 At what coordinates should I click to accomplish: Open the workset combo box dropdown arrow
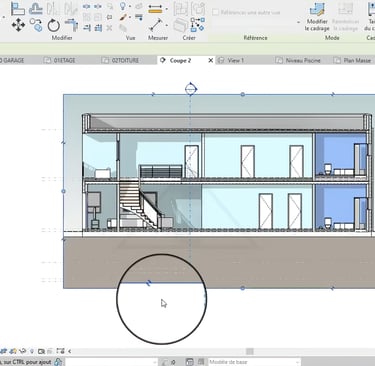(x=155, y=362)
